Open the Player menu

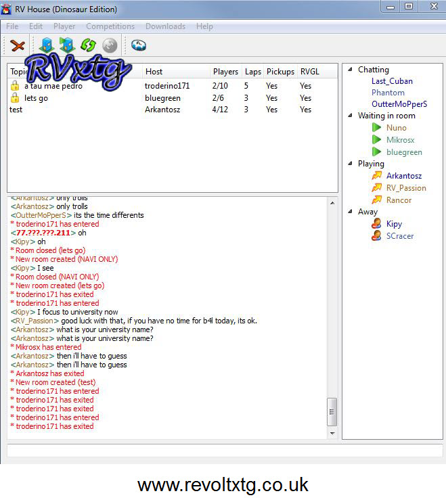click(x=64, y=26)
